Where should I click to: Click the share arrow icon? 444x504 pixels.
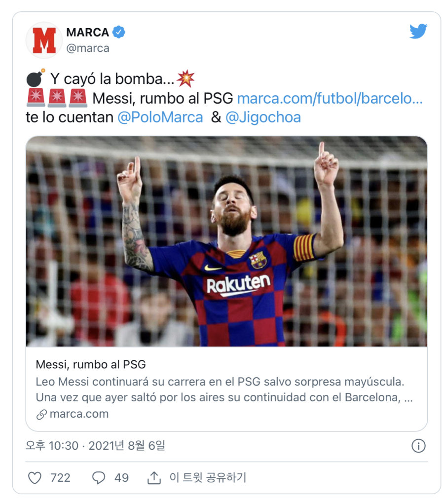pos(154,478)
